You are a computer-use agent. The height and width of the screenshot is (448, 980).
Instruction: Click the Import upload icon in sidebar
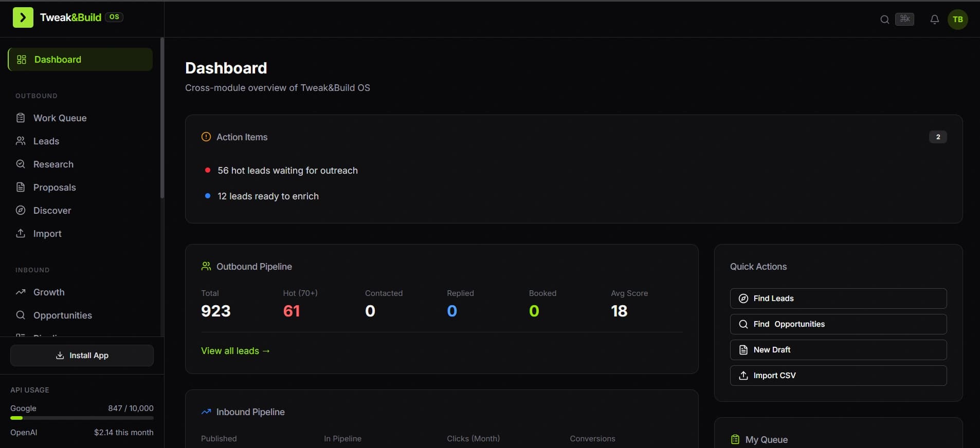[x=21, y=233]
